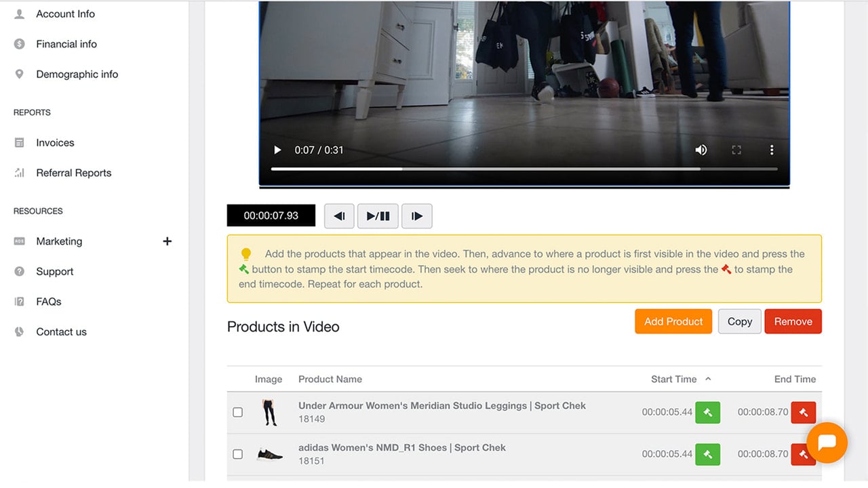Stamp start time for adidas NMD_R1 Shoes
The image size is (868, 488).
[707, 454]
